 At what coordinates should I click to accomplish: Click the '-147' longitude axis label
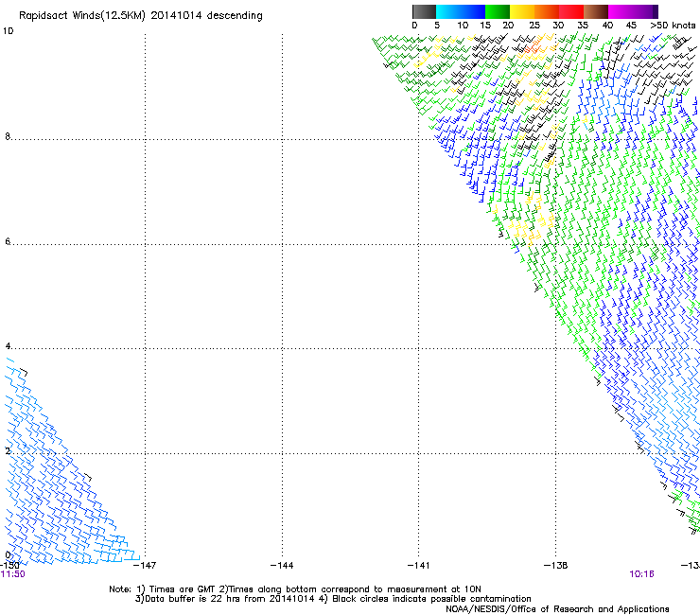[x=145, y=566]
